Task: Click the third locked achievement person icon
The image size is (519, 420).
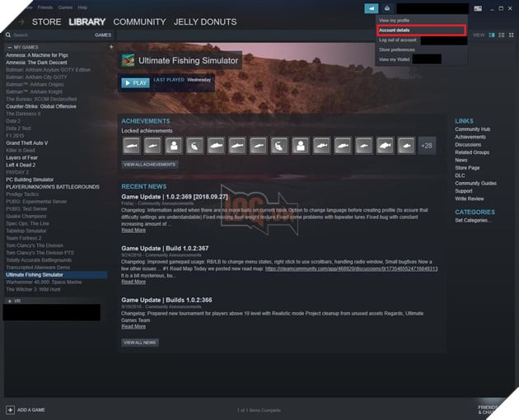Action: pos(174,146)
